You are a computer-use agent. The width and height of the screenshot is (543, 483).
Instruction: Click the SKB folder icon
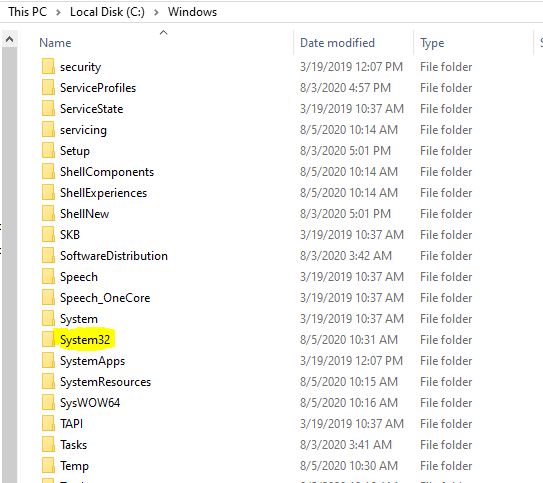pos(48,235)
